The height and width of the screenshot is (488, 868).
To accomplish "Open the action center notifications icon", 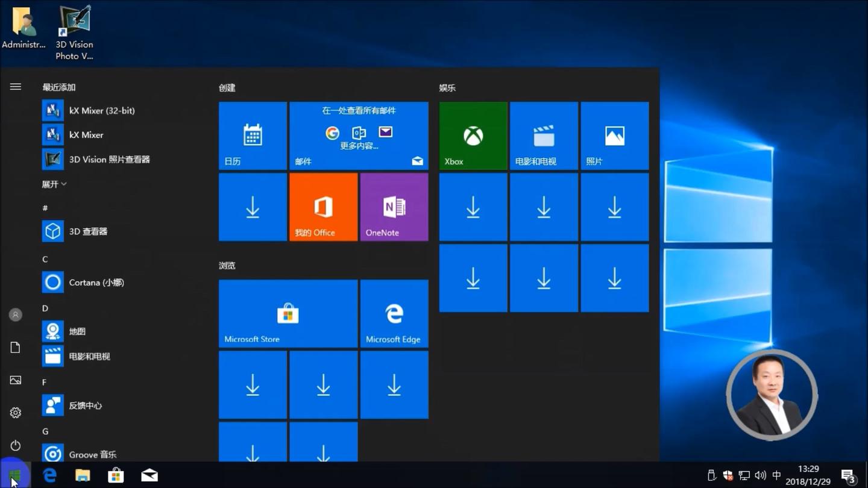I will point(849,476).
